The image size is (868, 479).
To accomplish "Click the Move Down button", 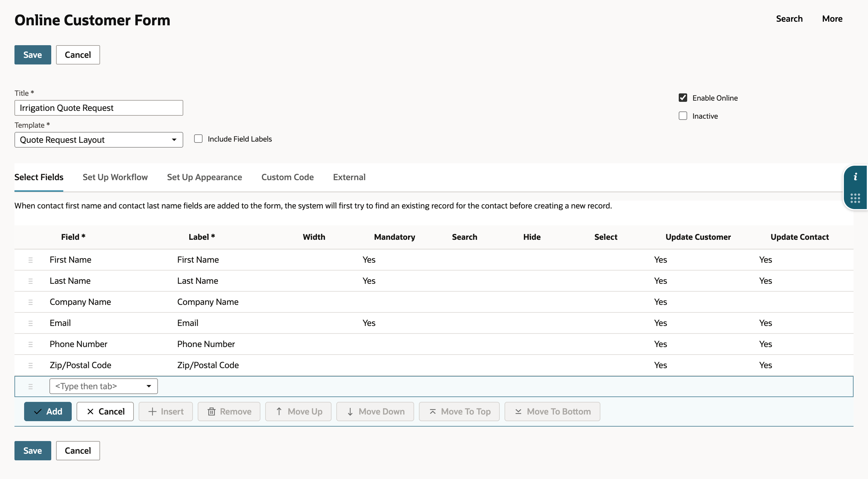I will [x=375, y=412].
